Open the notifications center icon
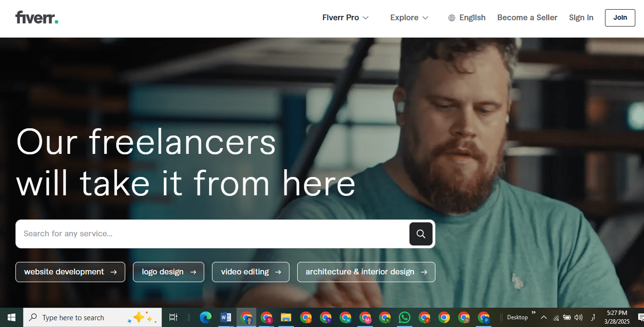The height and width of the screenshot is (327, 644). click(641, 317)
